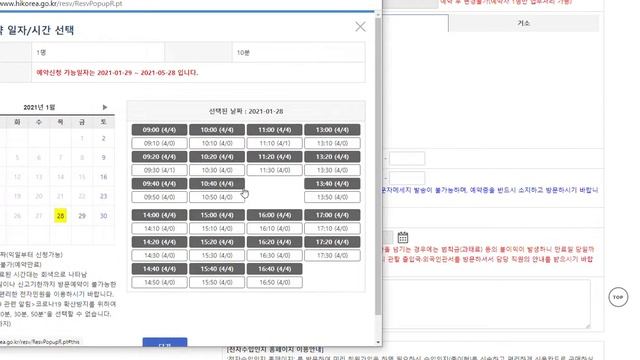The width and height of the screenshot is (640, 360).
Task: Choose the 16:30 (4/0) time slot
Action: [x=274, y=256]
